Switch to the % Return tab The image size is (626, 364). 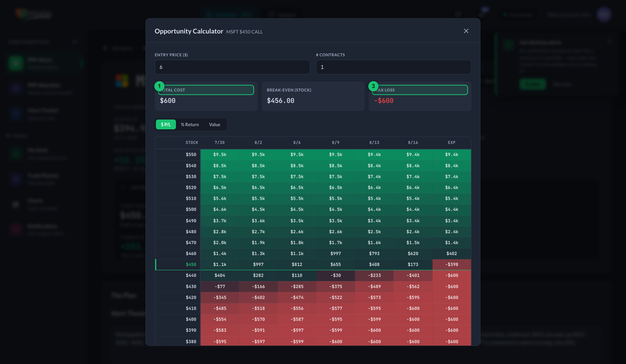click(190, 124)
